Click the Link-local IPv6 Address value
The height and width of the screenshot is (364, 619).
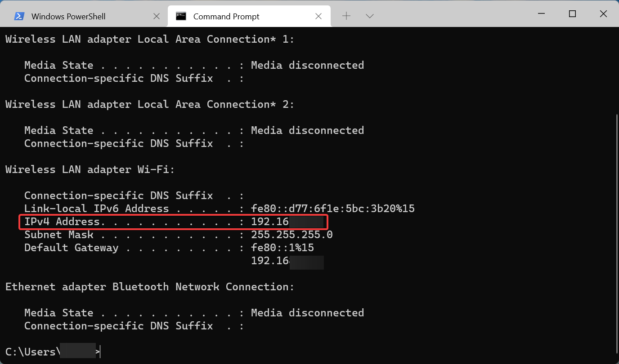(x=332, y=209)
